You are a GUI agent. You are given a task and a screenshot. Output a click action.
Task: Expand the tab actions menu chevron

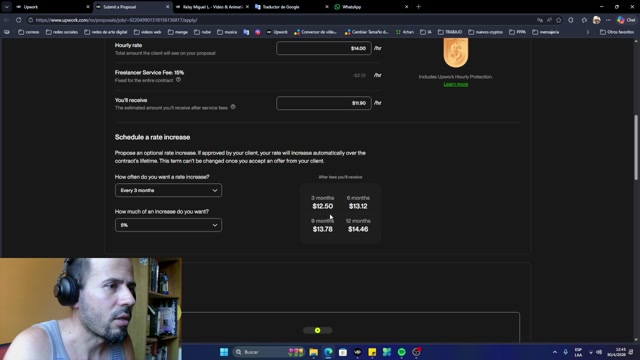[x=7, y=7]
